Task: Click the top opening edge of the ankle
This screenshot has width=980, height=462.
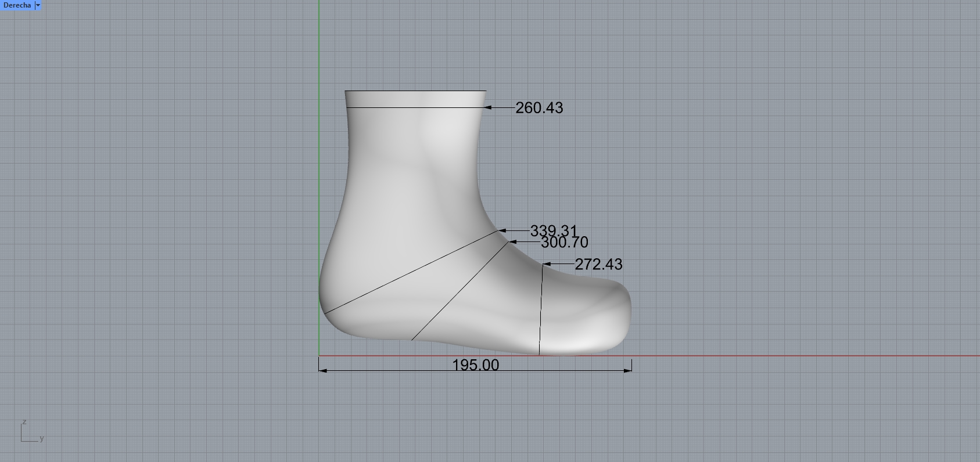Action: 415,91
